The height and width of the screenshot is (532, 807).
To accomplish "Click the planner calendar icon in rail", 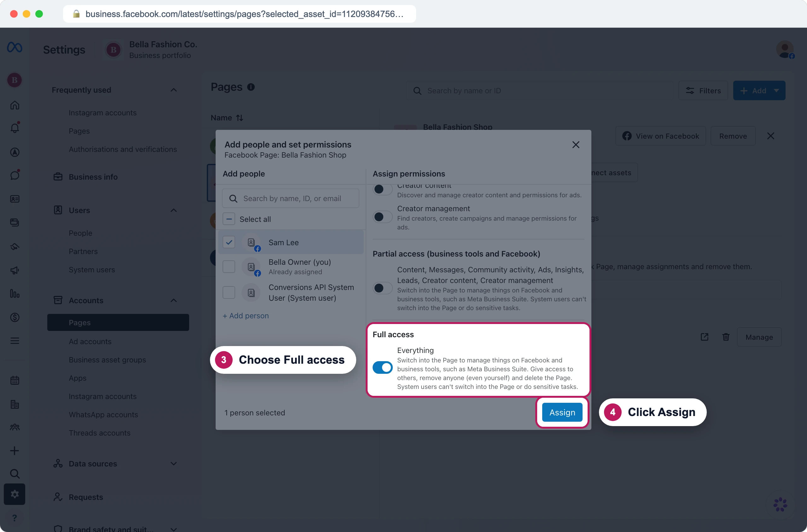I will pyautogui.click(x=15, y=380).
